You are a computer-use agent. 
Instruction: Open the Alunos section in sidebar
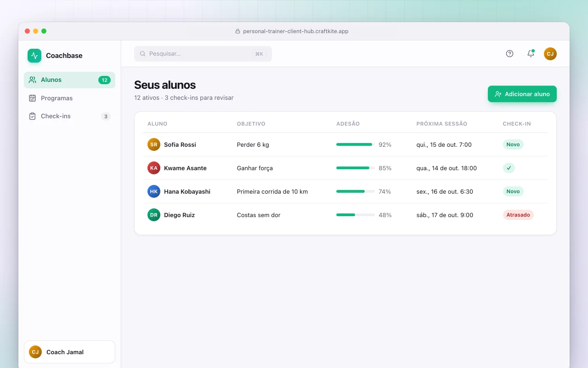coord(69,80)
